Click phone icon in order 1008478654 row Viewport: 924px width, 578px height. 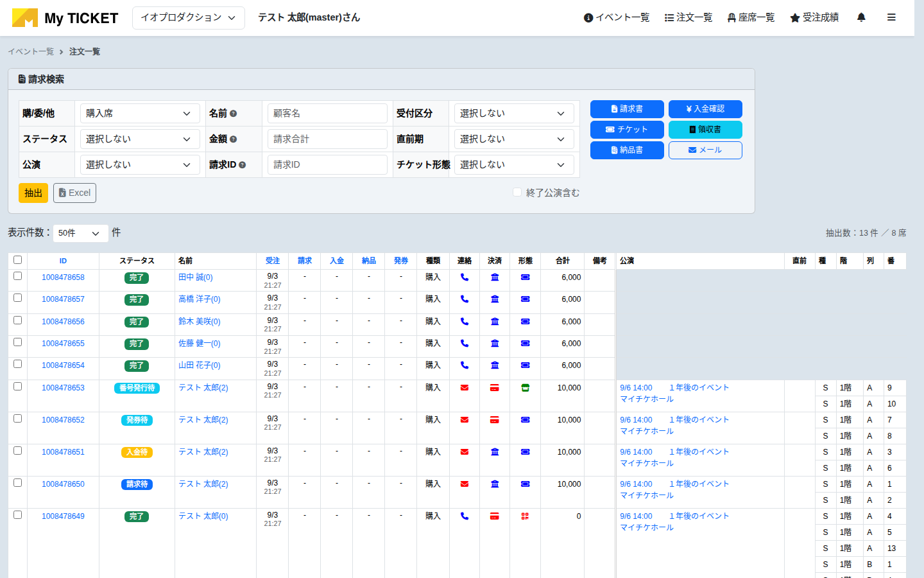465,365
